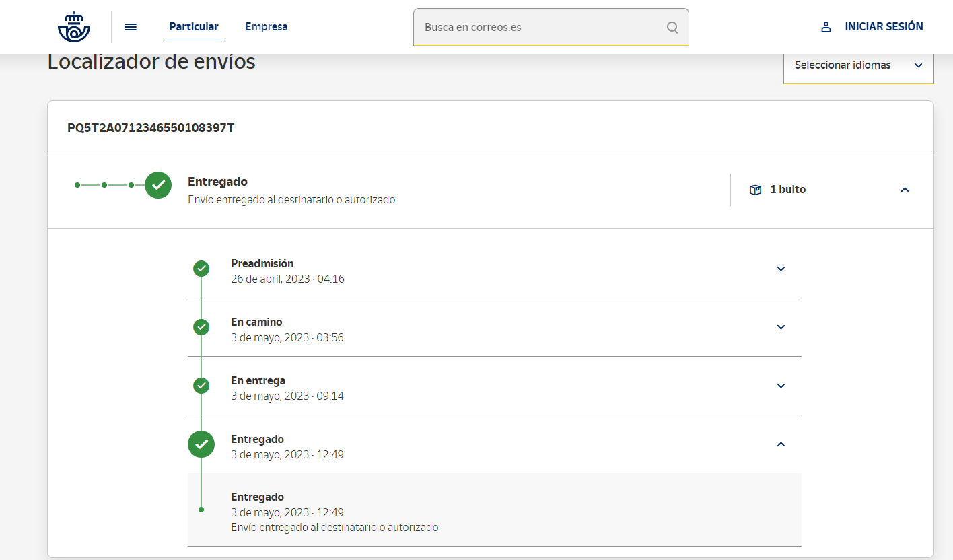Switch to the Empresa tab
The height and width of the screenshot is (560, 953).
[x=266, y=27]
